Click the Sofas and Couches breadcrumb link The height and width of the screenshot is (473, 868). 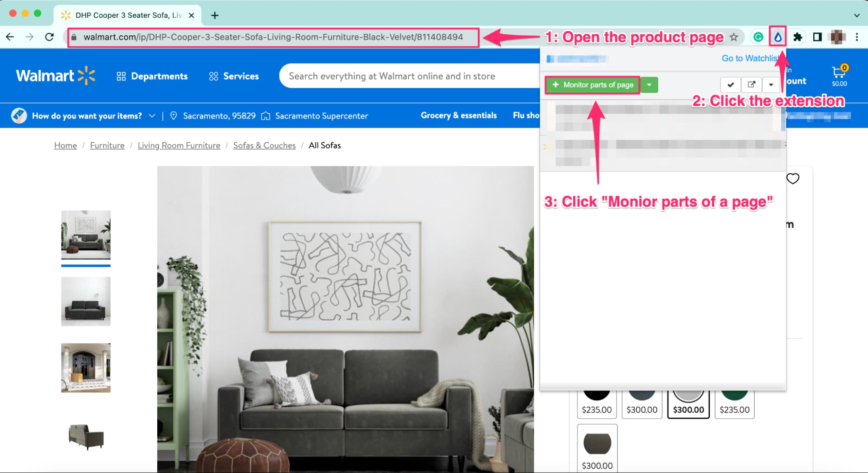pos(264,145)
